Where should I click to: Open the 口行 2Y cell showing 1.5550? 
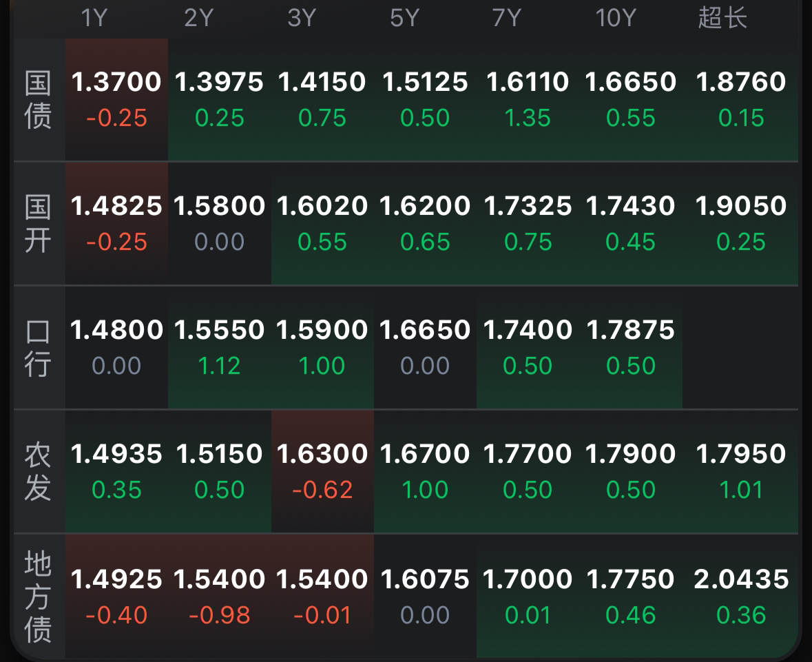[x=220, y=347]
